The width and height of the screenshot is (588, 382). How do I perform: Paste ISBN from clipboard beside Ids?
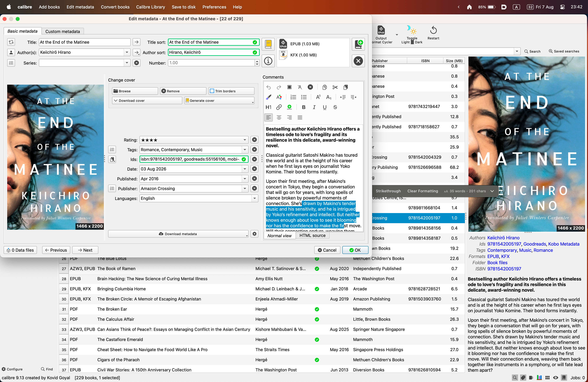(112, 159)
